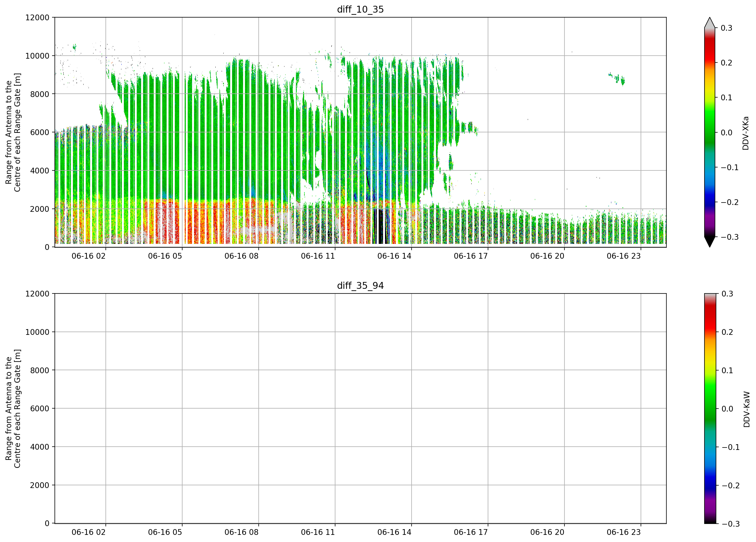Image resolution: width=756 pixels, height=542 pixels.
Task: Click '06-16 17' tick under diff_10_35 plot
Action: [x=471, y=256]
